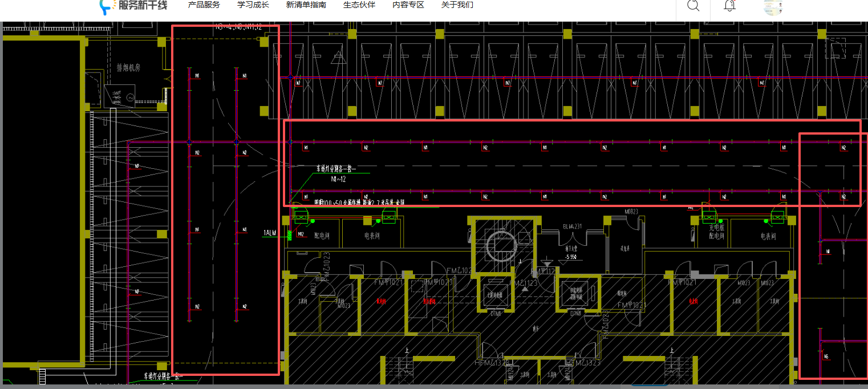Screen dimensions: 868x389
Task: Open the 内容专区 section
Action: coord(408,5)
